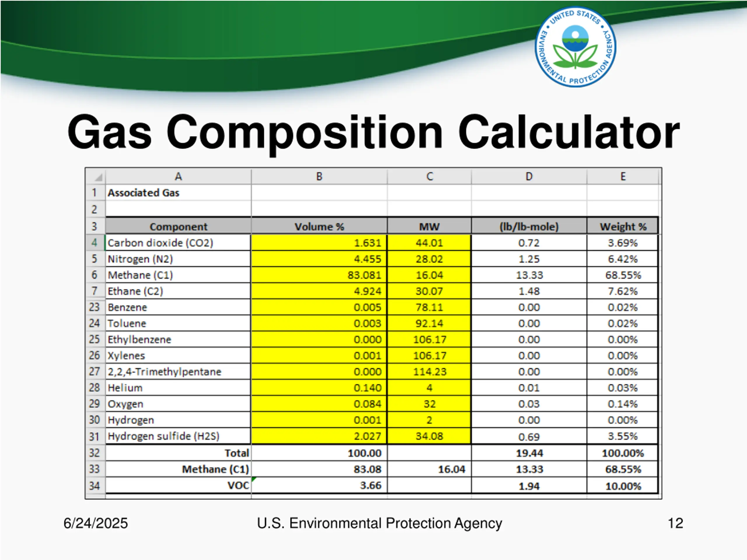
Task: Click the 'Associated Gas' cell
Action: (178, 193)
